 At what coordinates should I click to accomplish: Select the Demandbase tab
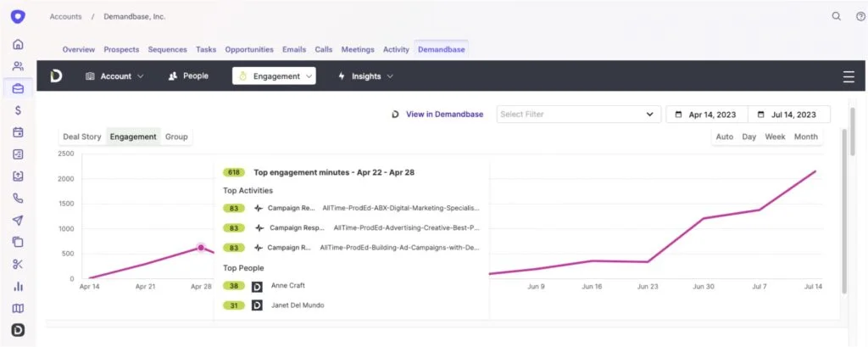pyautogui.click(x=441, y=49)
